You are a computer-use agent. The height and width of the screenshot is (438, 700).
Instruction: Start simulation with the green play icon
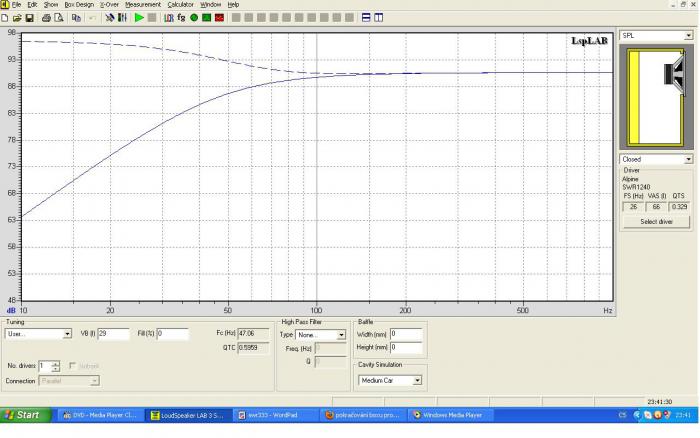coord(139,18)
